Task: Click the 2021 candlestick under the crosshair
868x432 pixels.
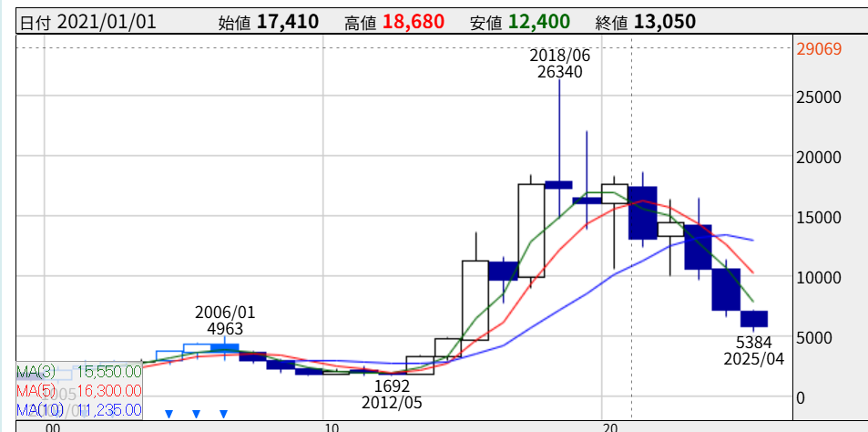Action: (x=642, y=212)
